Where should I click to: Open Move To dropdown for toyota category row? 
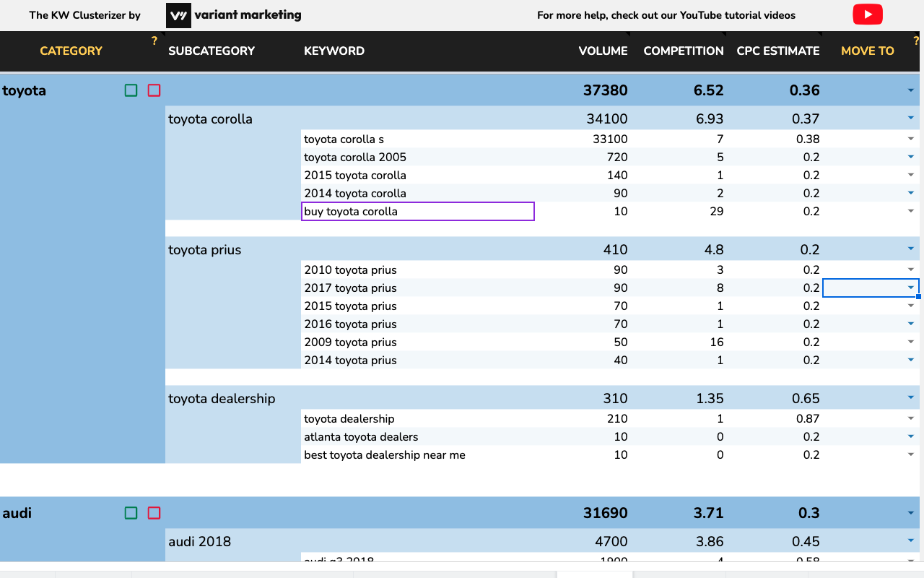tap(910, 90)
